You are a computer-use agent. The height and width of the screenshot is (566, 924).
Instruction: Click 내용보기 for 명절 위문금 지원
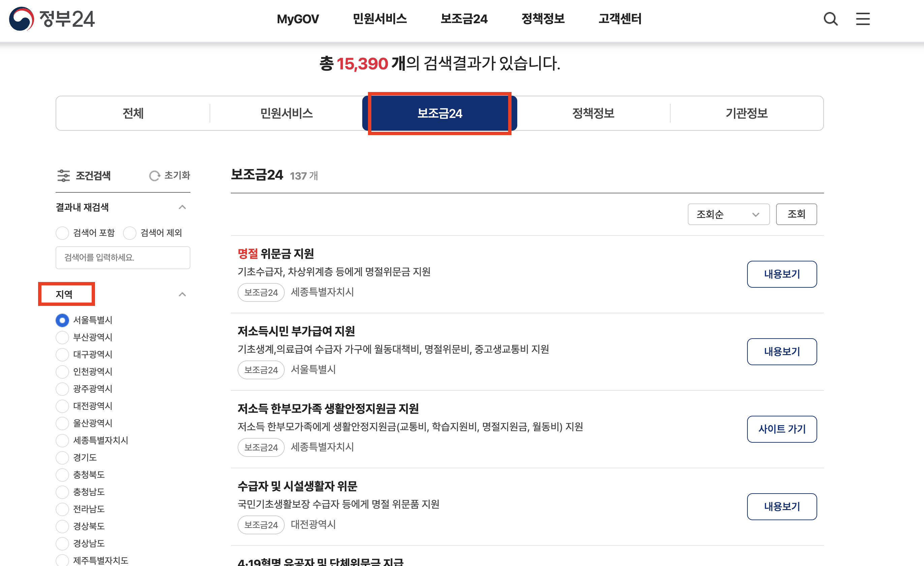[782, 274]
